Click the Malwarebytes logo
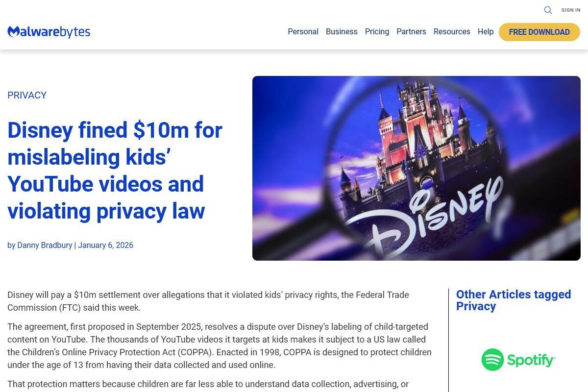The width and height of the screenshot is (588, 392). 49,32
